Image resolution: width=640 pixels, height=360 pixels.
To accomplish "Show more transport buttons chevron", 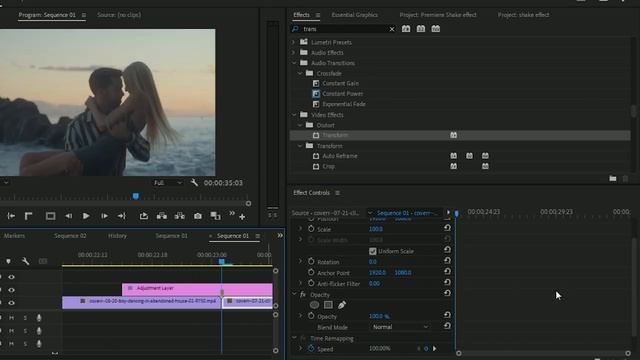I will point(232,213).
